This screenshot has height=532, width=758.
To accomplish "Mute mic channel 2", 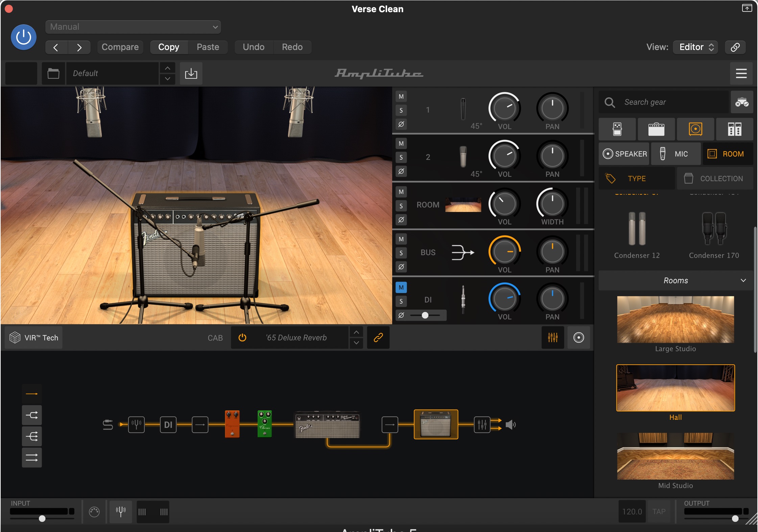I will click(401, 144).
